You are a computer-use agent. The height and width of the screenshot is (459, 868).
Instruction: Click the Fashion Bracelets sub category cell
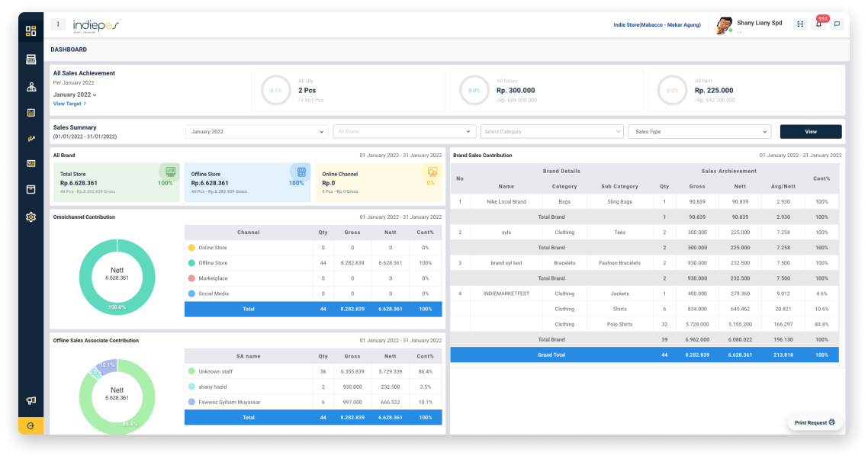[x=619, y=263]
